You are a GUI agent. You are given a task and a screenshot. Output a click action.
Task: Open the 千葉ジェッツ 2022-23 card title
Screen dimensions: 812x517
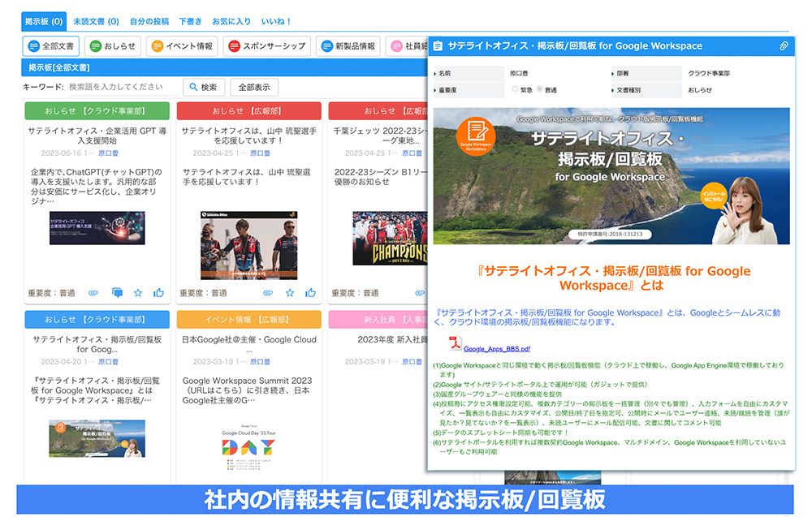[x=381, y=136]
